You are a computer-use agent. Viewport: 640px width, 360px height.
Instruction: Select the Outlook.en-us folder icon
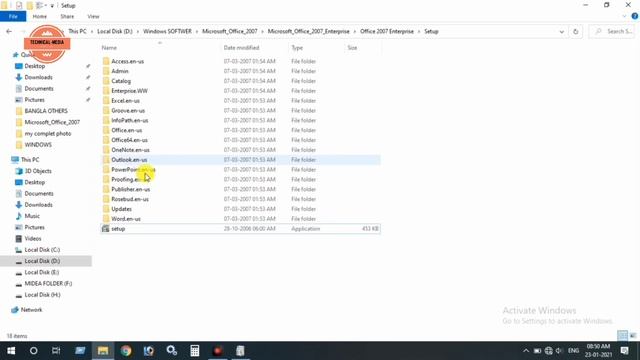click(106, 160)
